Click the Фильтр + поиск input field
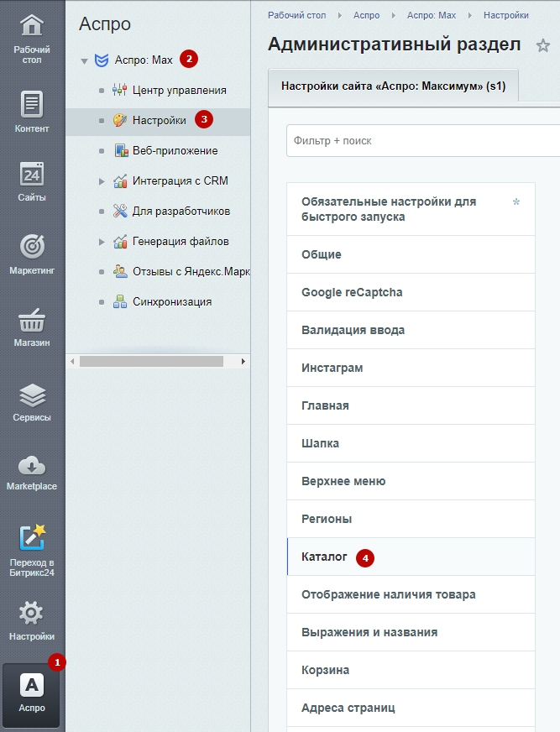Image resolution: width=560 pixels, height=732 pixels. pyautogui.click(x=423, y=140)
